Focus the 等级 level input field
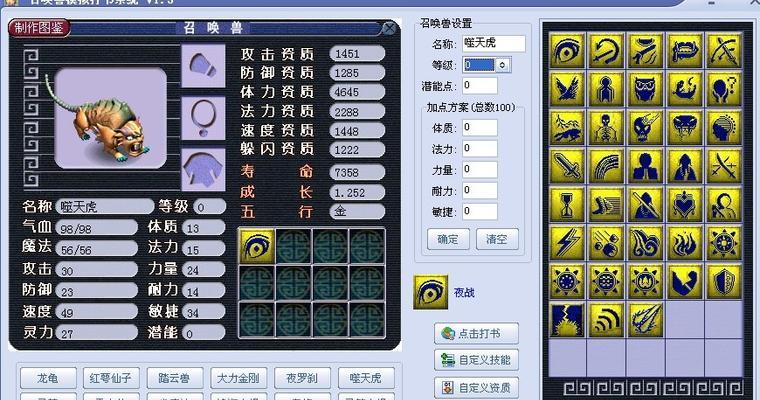 click(479, 64)
